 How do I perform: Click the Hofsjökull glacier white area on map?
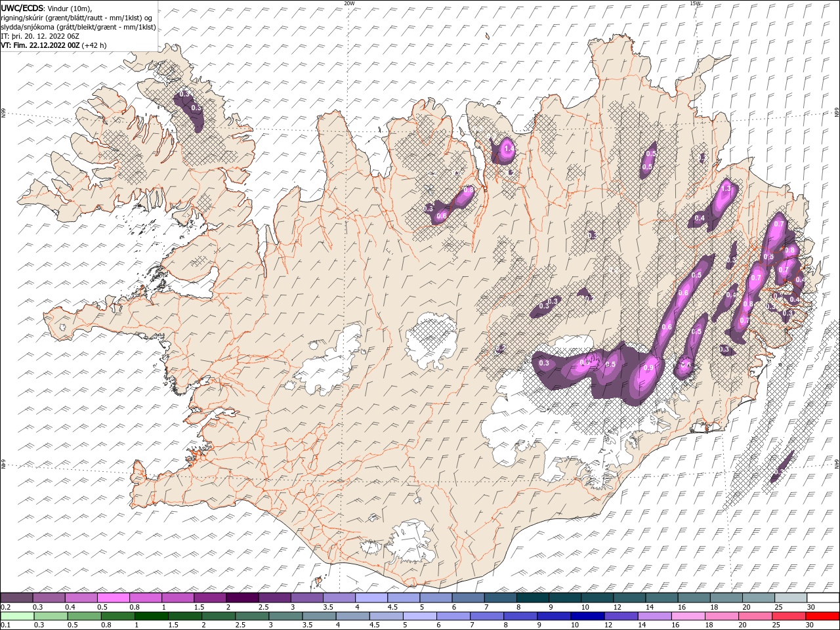pyautogui.click(x=431, y=339)
